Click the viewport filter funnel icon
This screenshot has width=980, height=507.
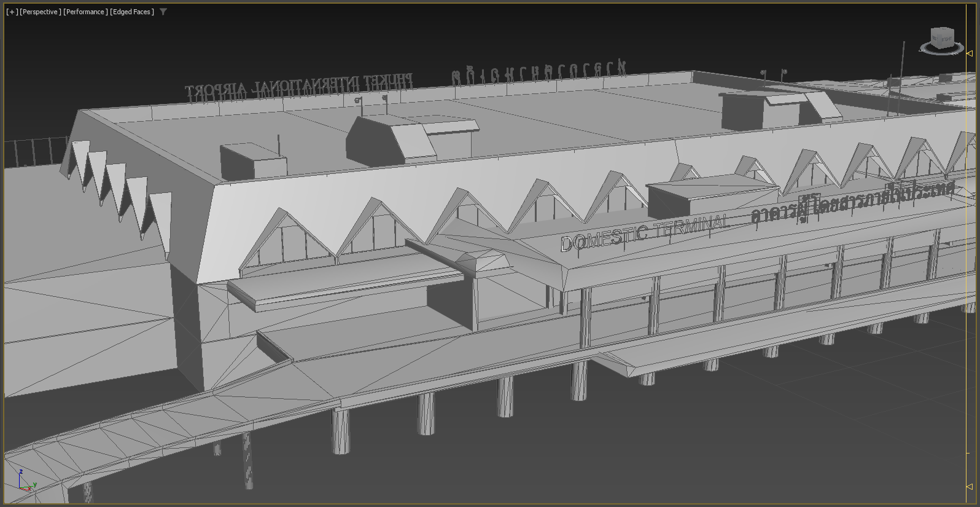pyautogui.click(x=163, y=12)
